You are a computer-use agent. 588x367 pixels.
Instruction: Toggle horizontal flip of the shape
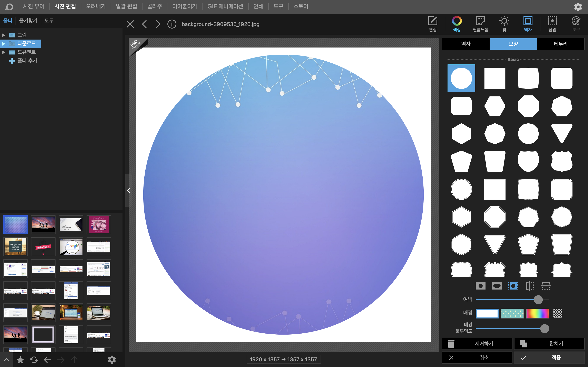pyautogui.click(x=530, y=286)
